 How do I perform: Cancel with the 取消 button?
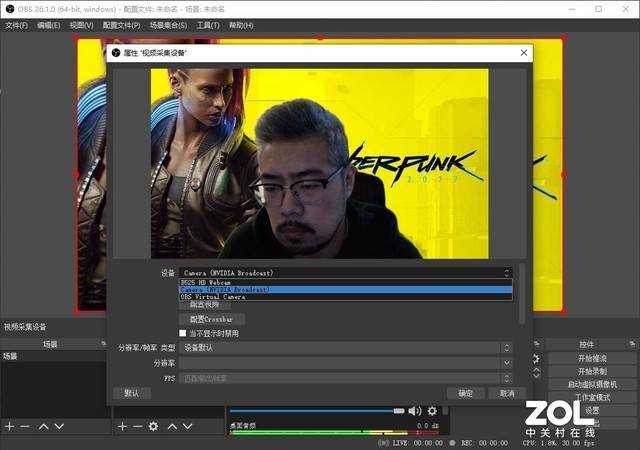point(507,393)
